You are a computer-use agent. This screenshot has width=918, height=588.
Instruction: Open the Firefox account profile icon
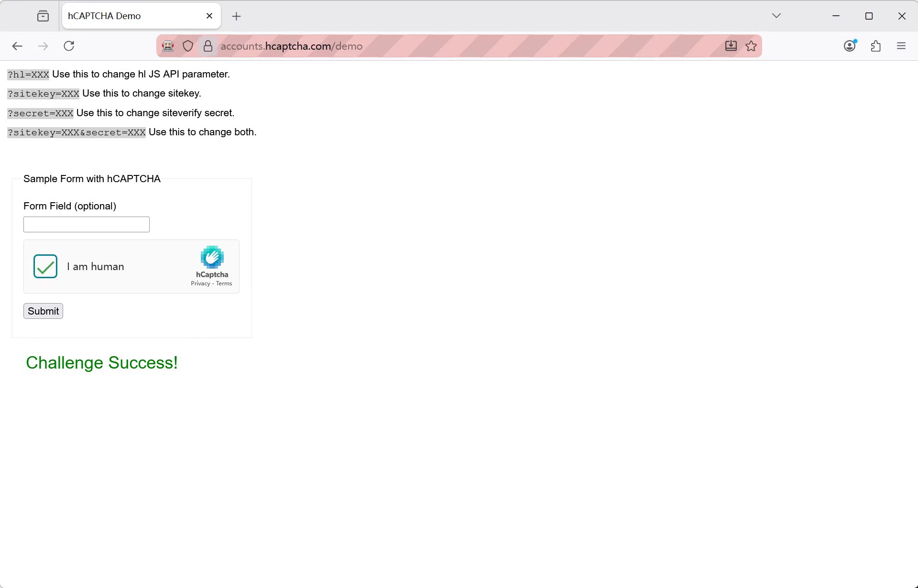click(x=850, y=46)
